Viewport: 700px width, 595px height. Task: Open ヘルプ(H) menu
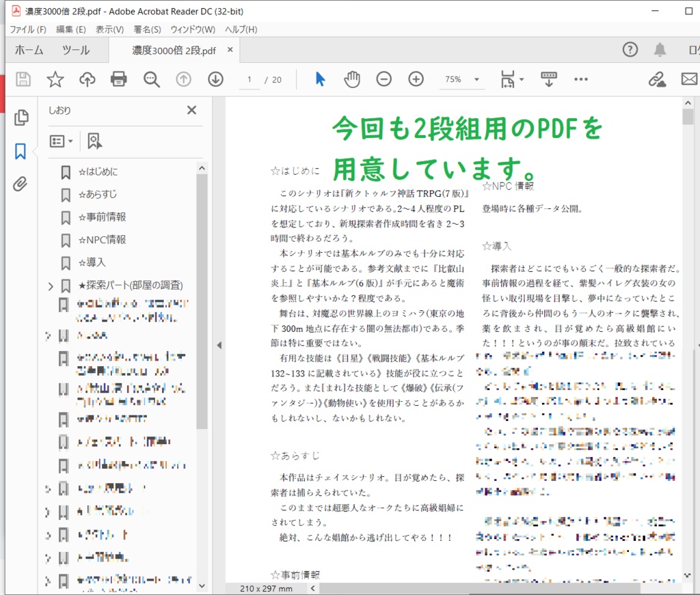(241, 29)
